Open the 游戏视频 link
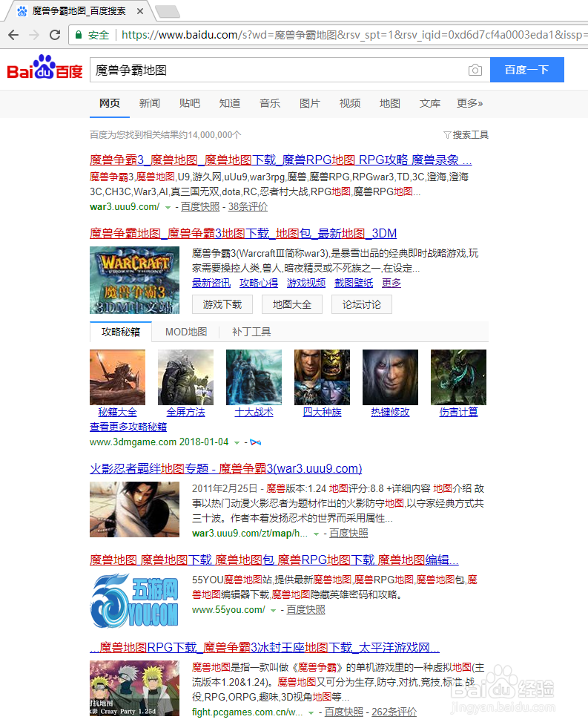The height and width of the screenshot is (728, 588). [306, 283]
